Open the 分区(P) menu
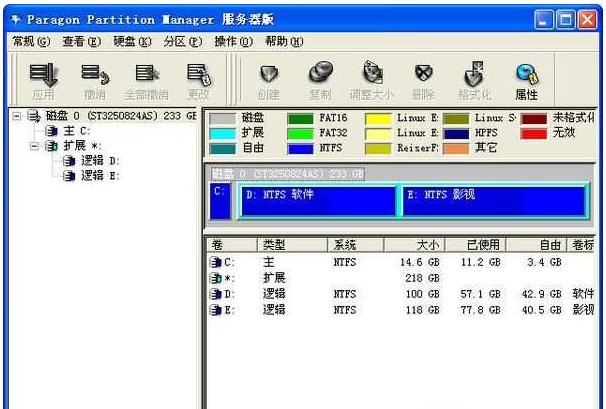 click(182, 41)
